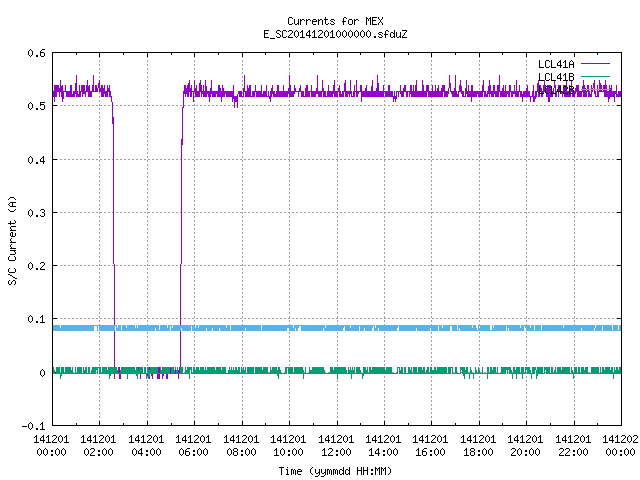Click the 0.1 y-axis tick label

36,319
